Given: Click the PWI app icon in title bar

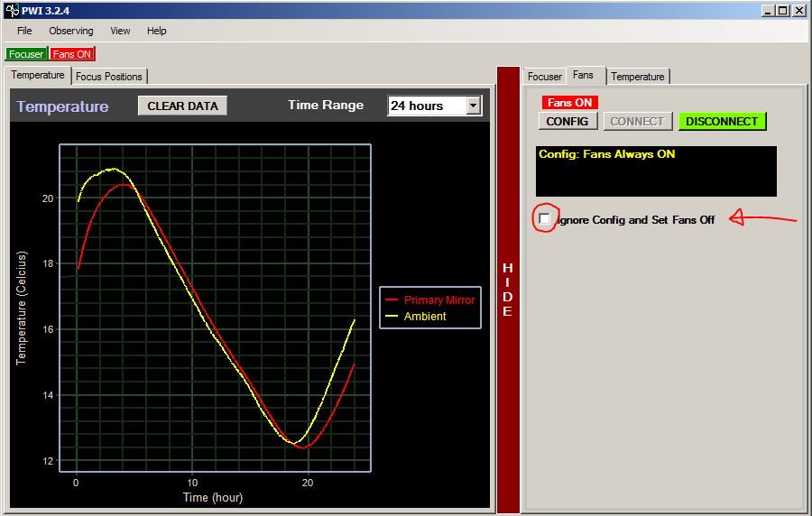Looking at the screenshot, I should (13, 10).
